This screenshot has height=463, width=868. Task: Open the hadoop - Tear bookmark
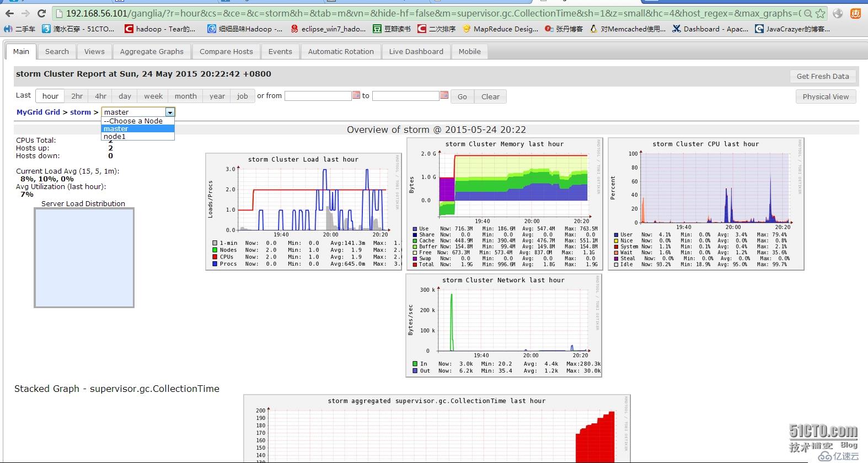(x=160, y=29)
